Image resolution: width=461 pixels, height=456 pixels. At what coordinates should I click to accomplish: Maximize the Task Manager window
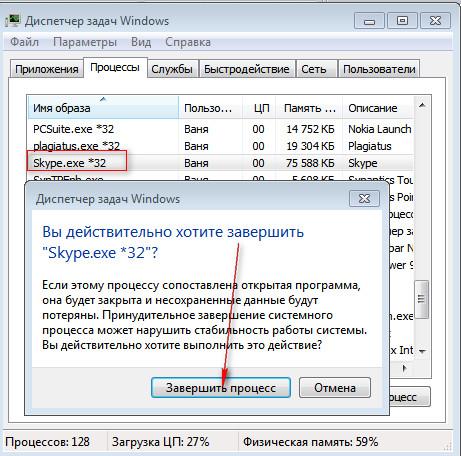[x=402, y=21]
